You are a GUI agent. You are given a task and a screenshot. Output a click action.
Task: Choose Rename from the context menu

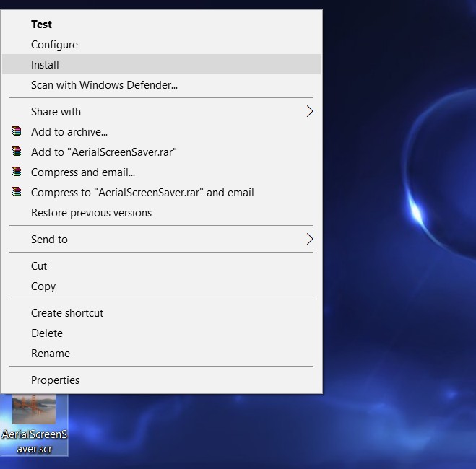tap(162, 353)
